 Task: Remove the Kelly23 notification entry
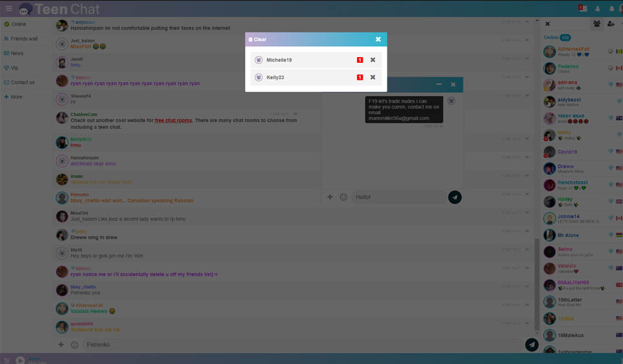point(373,77)
